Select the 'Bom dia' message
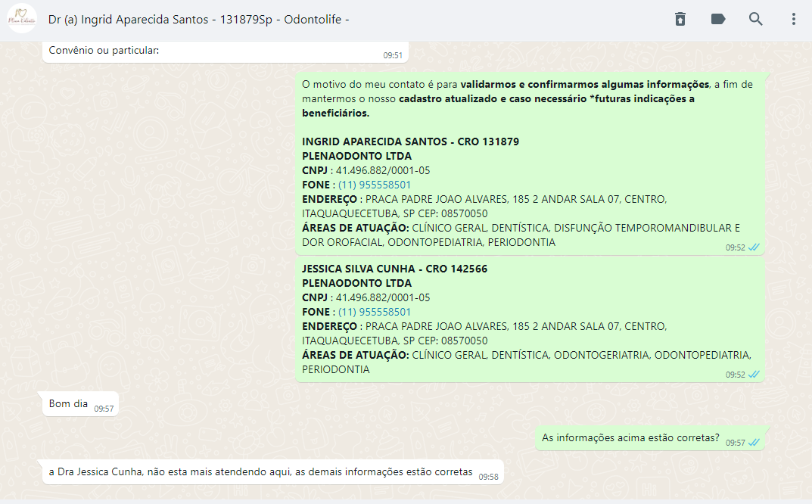This screenshot has height=504, width=812. 80,404
